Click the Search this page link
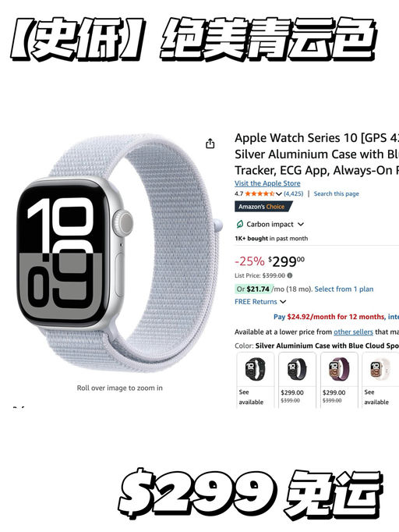The image size is (399, 532). tap(337, 193)
